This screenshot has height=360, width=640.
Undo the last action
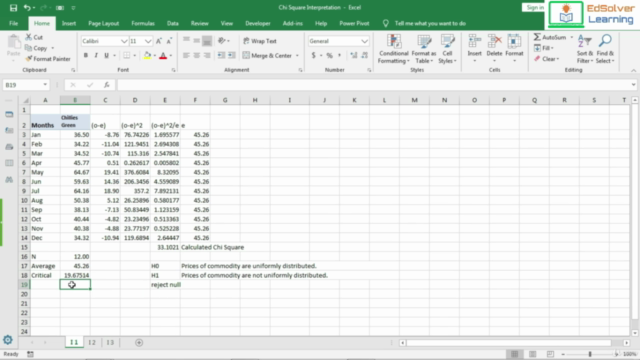pyautogui.click(x=27, y=8)
